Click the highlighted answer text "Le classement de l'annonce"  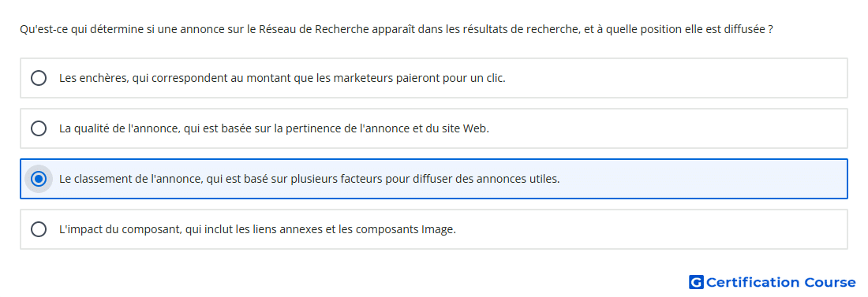(309, 179)
